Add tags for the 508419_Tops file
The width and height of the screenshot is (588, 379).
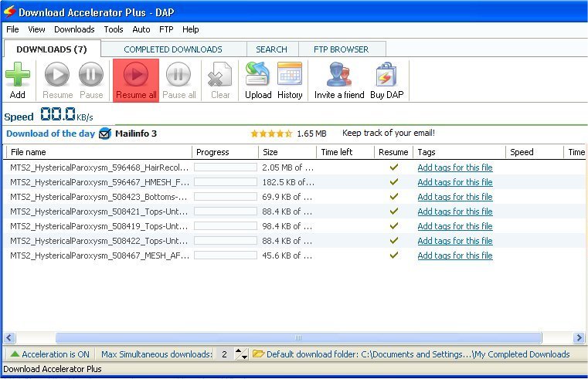(x=455, y=226)
